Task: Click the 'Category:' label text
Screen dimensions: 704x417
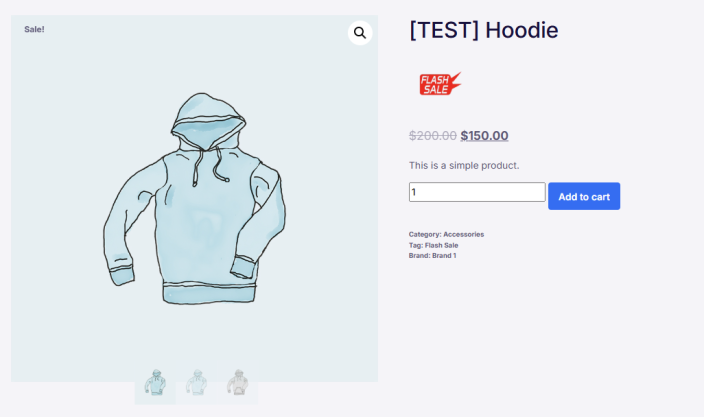Action: pos(425,234)
